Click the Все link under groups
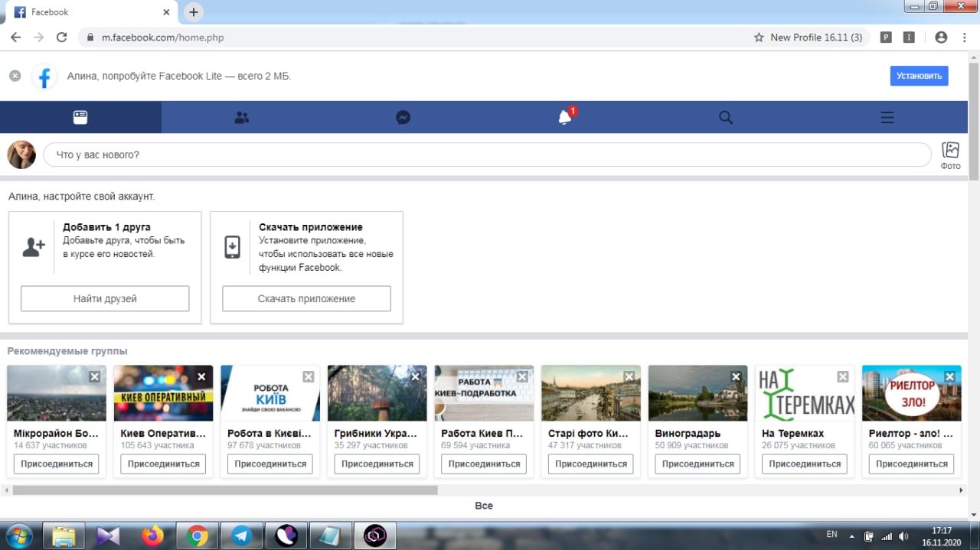Viewport: 980px width, 550px height. click(x=484, y=506)
